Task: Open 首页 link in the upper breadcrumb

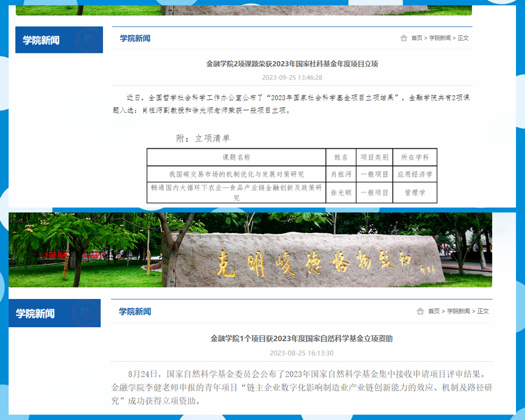Action: click(x=417, y=38)
